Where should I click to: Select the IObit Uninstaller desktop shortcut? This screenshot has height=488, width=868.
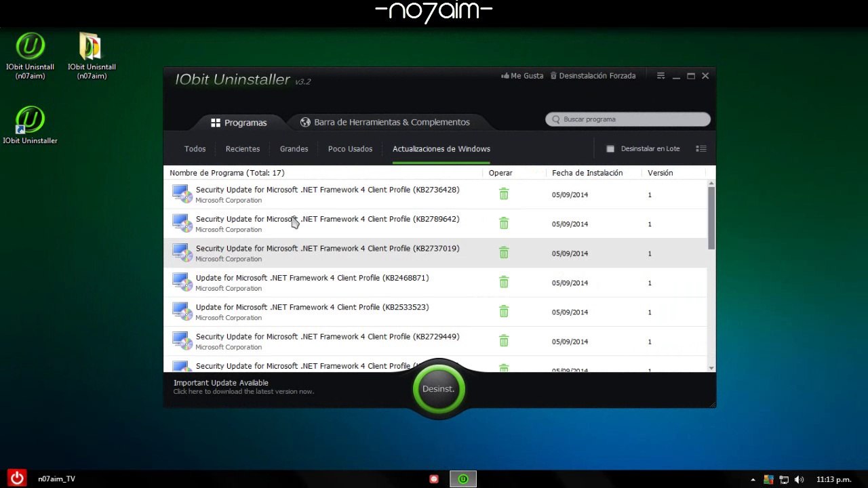point(30,125)
